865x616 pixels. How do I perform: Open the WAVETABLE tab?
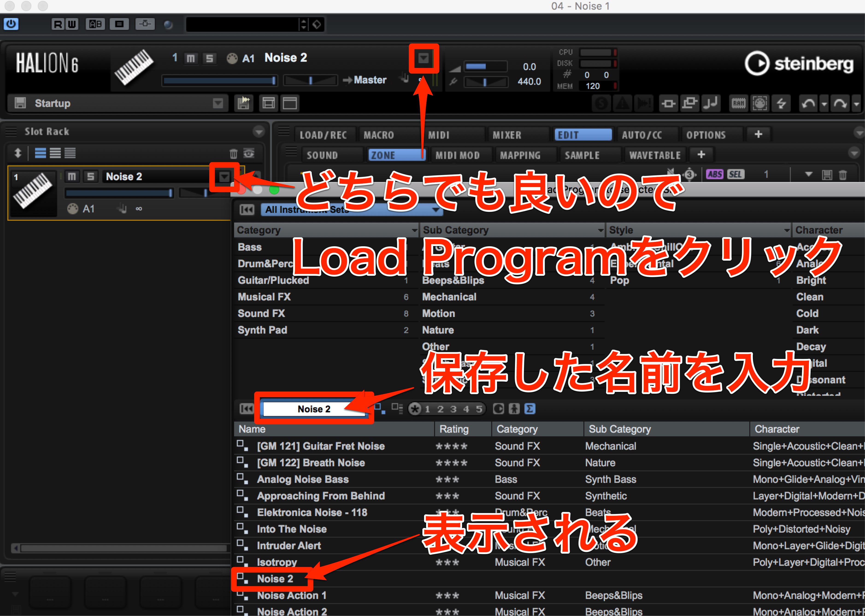click(654, 155)
